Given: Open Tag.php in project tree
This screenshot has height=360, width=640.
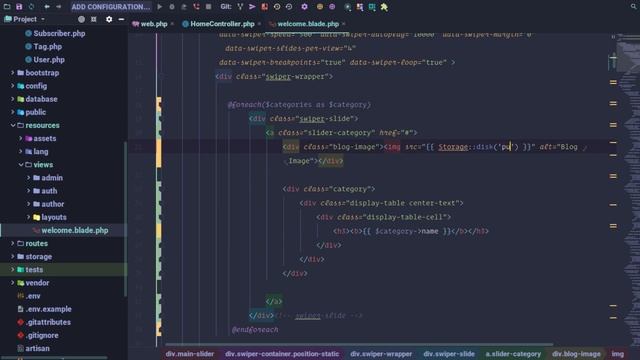Looking at the screenshot, I should [x=47, y=47].
